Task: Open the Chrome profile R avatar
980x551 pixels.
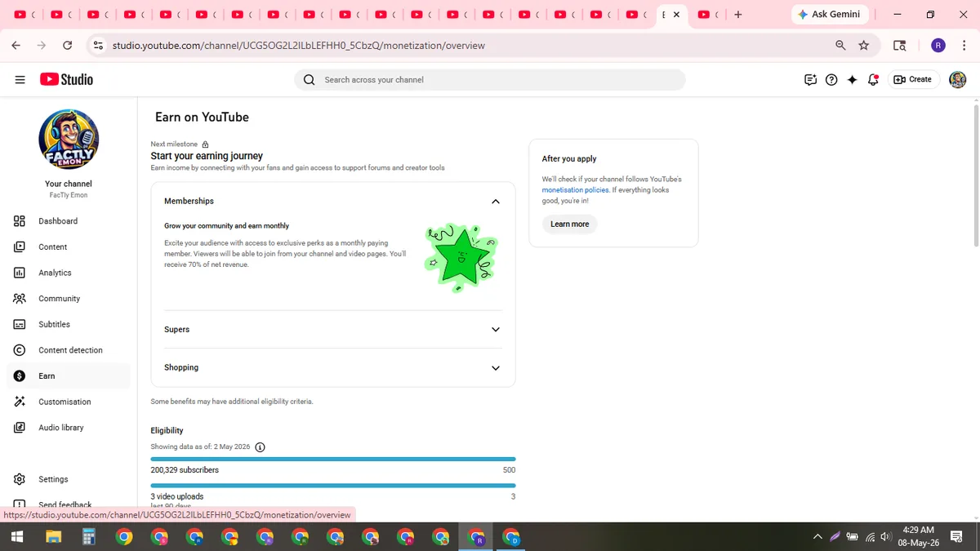Action: click(x=938, y=46)
